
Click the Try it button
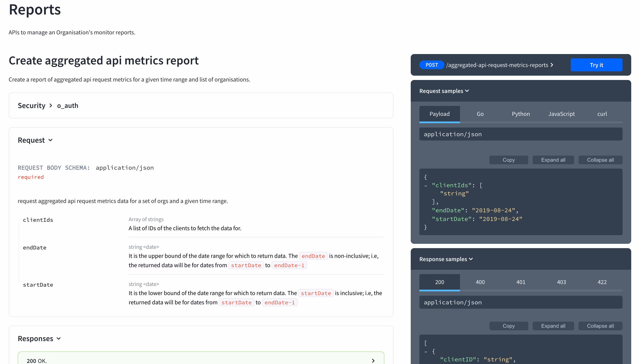click(x=596, y=65)
